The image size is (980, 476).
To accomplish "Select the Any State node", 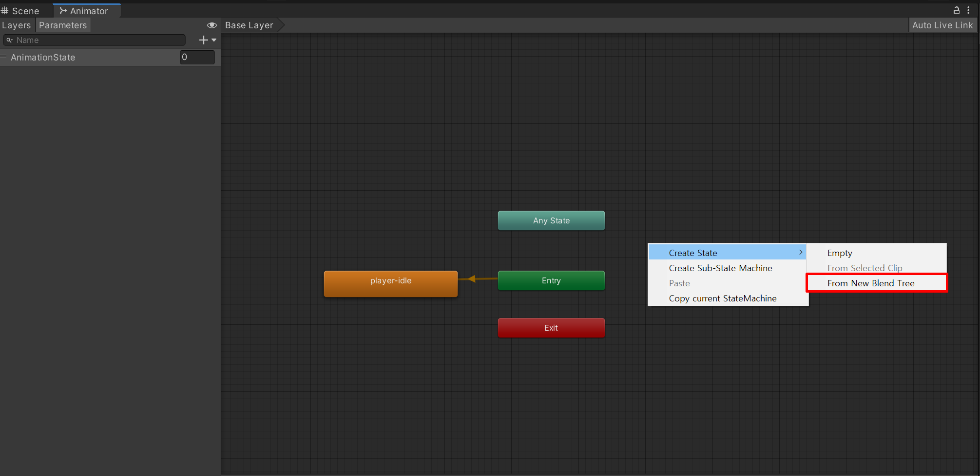I will pos(551,220).
